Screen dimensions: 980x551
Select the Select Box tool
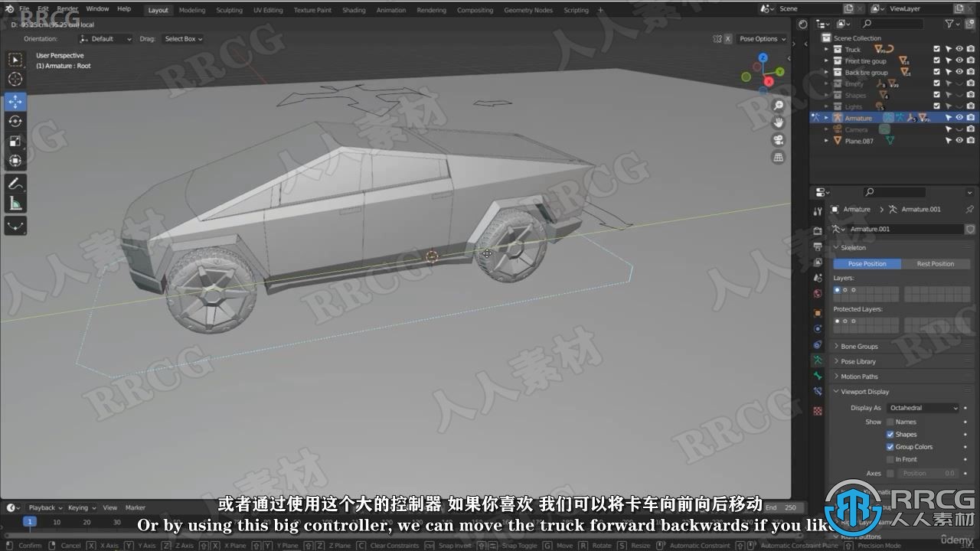[15, 60]
